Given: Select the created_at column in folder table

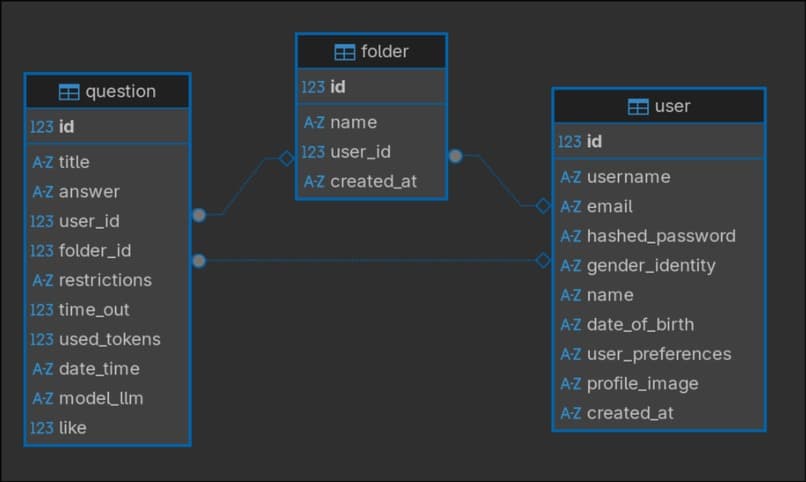Looking at the screenshot, I should tap(371, 181).
